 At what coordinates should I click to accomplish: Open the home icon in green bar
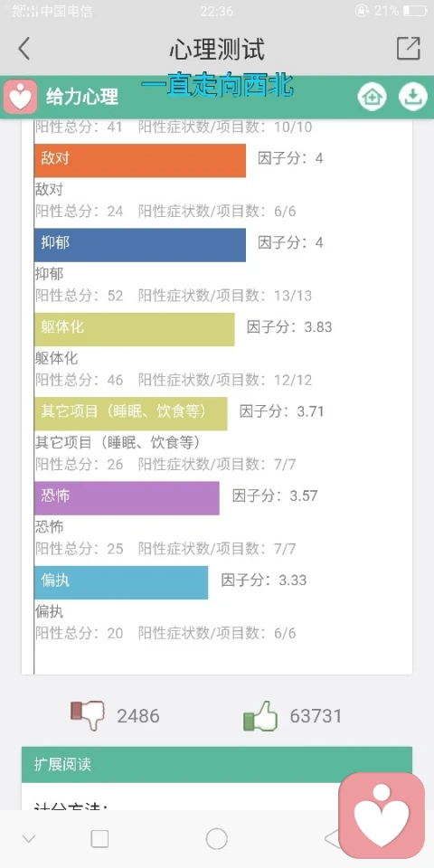[372, 97]
